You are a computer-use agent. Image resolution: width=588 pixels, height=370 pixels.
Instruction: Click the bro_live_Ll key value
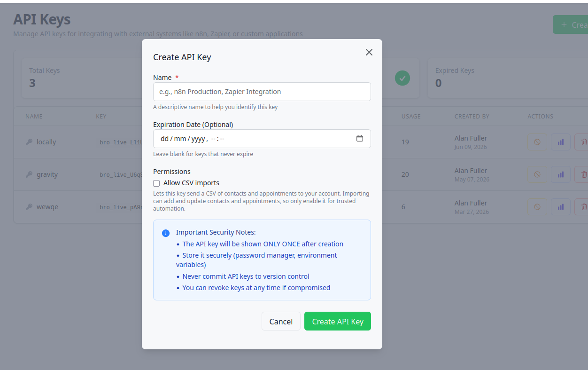120,142
